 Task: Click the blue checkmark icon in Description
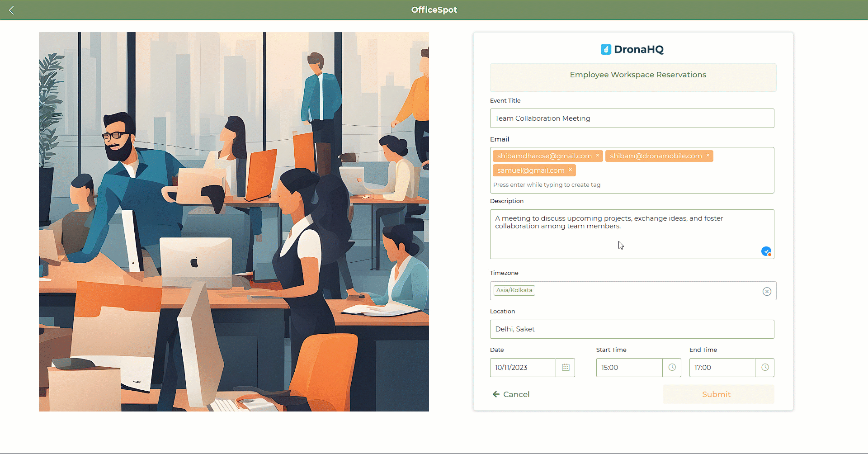(x=766, y=251)
